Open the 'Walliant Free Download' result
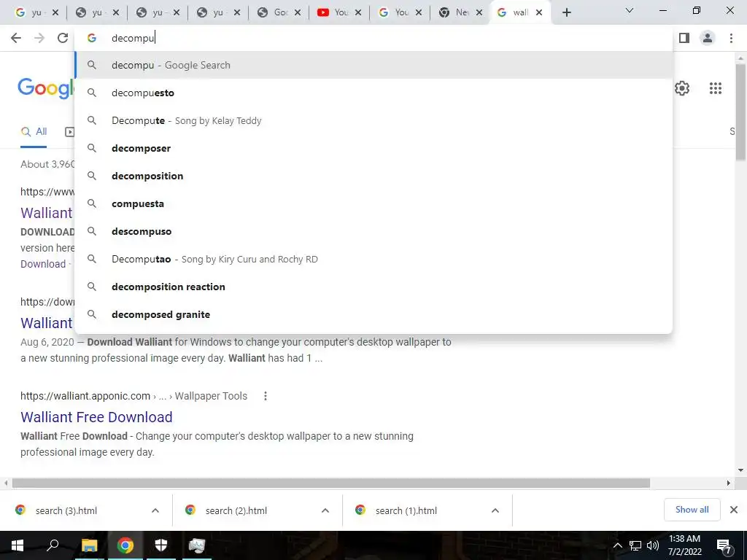 (x=96, y=417)
